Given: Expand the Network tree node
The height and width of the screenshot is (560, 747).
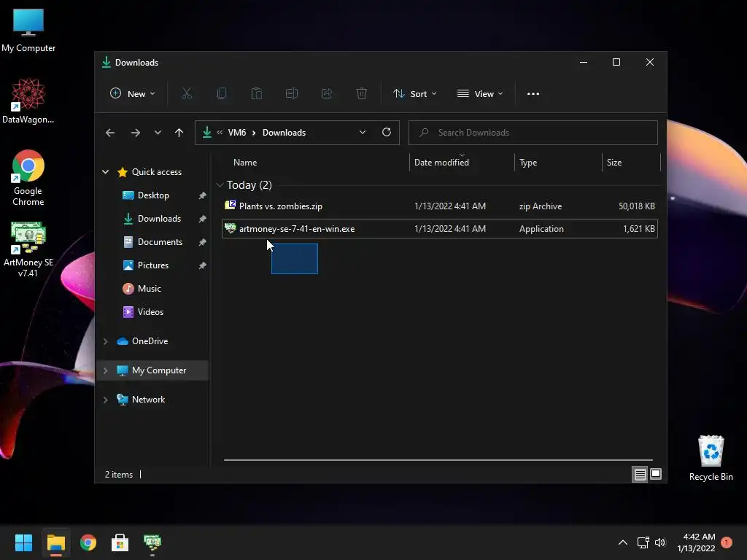Looking at the screenshot, I should coord(105,400).
